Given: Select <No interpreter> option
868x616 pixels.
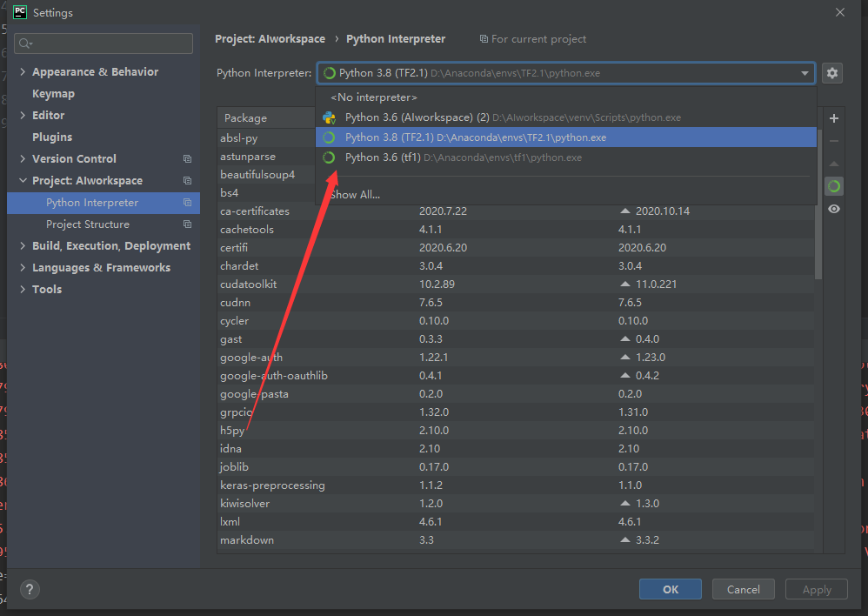Looking at the screenshot, I should (x=565, y=97).
